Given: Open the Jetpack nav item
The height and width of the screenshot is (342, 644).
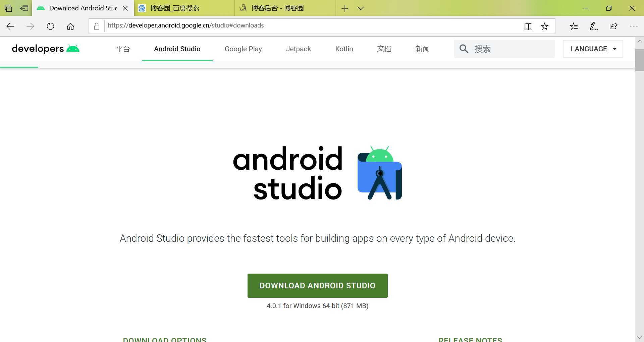Looking at the screenshot, I should [299, 49].
